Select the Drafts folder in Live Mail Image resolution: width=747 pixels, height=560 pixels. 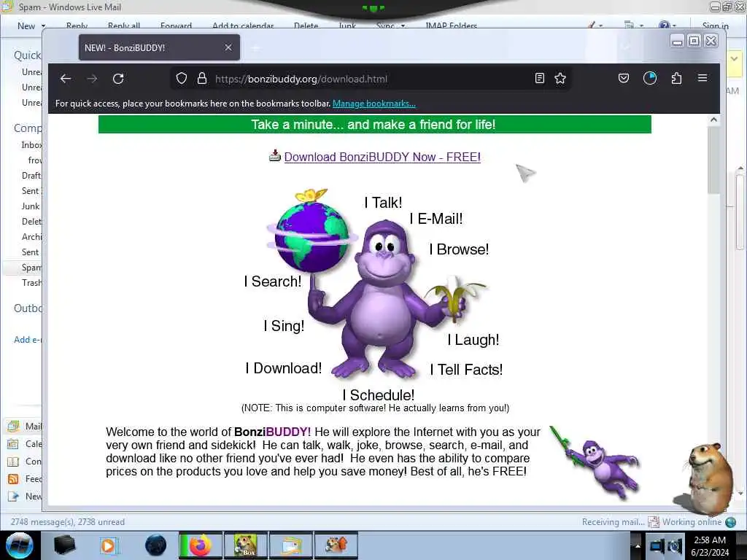31,175
